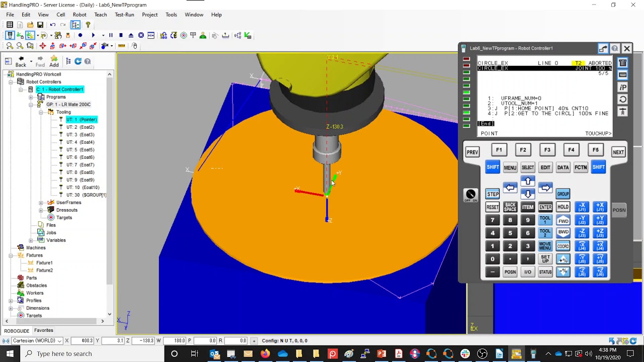Save the workcell with the floppy disk icon

point(40,25)
